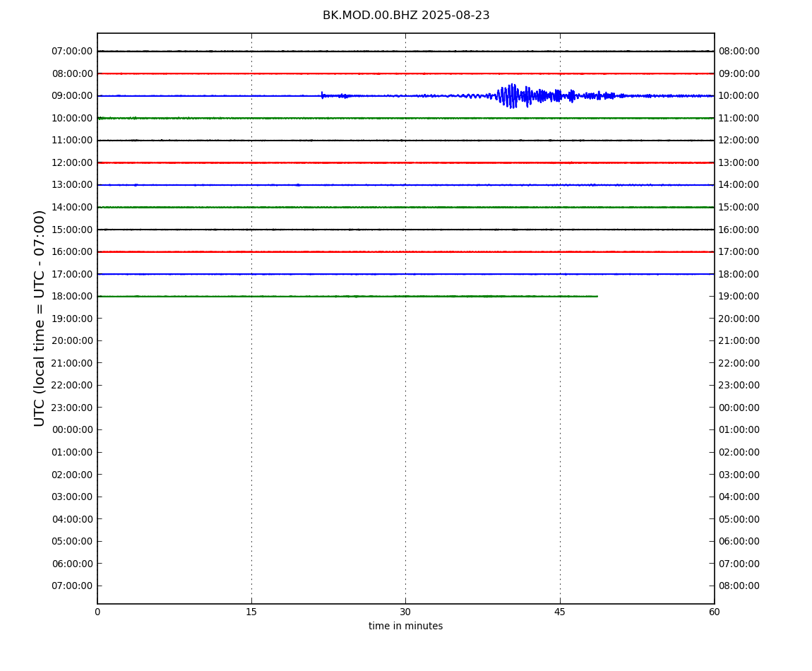The image size is (812, 671).
Task: Click the left-axis label 08:00:00
Action: coord(72,73)
